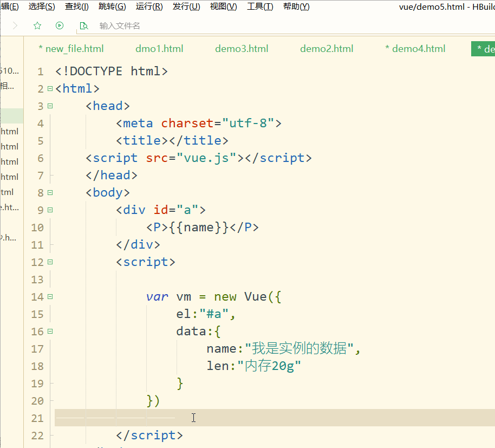Collapse the html tag fold on line 2
The height and width of the screenshot is (448, 495).
coord(50,89)
